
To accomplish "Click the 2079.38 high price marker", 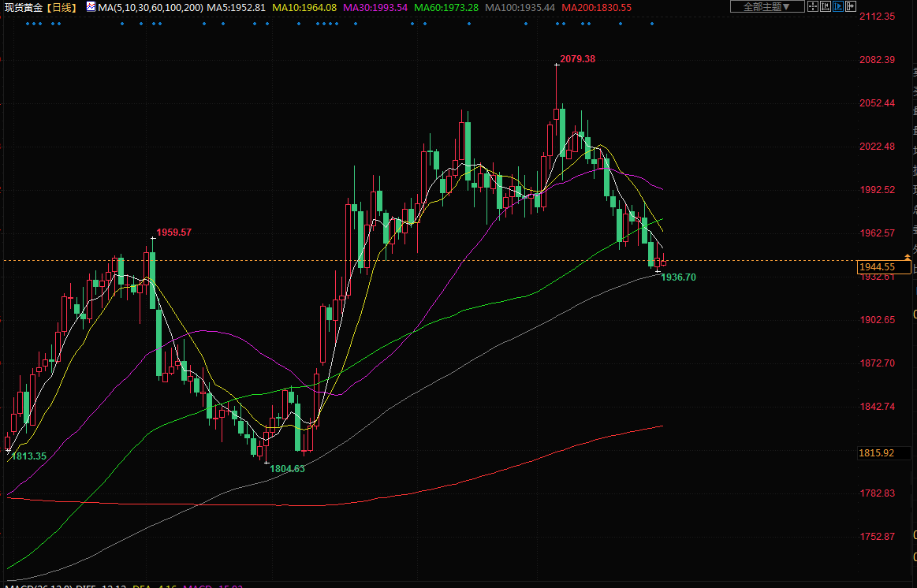I will (577, 59).
